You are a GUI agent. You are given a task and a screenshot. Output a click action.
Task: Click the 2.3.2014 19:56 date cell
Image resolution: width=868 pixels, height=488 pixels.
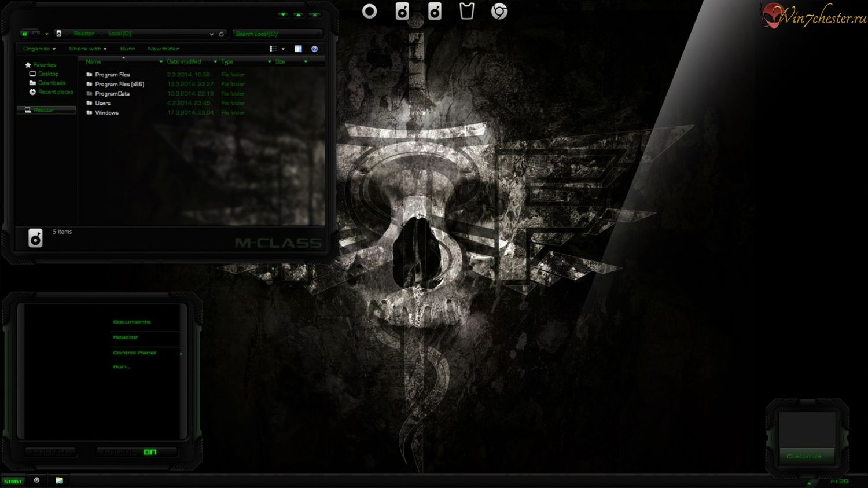(189, 75)
